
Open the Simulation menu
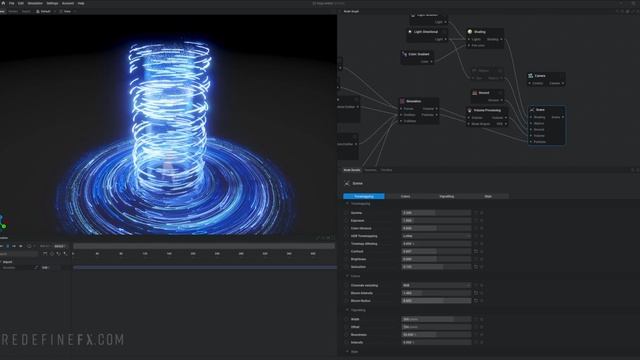35,3
